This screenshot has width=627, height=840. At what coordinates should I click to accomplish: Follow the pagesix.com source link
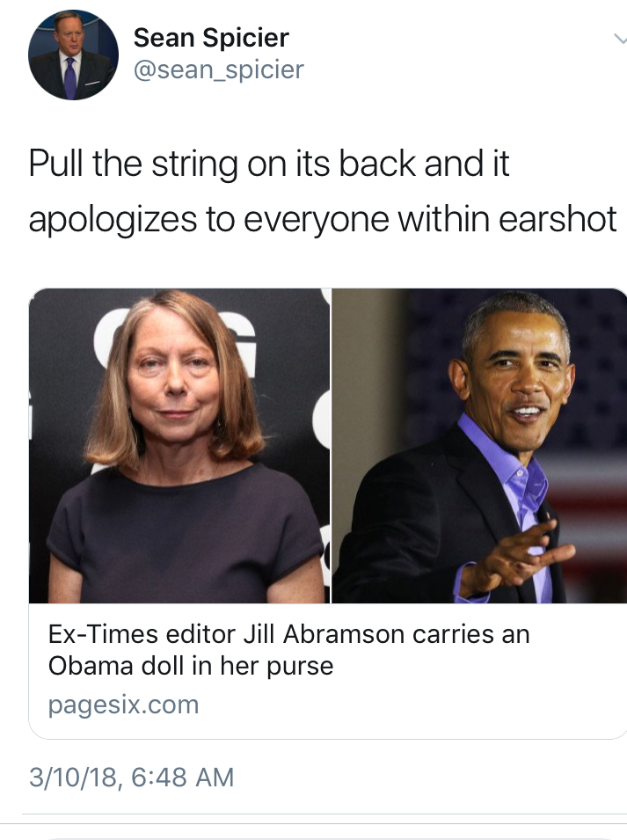pos(124,705)
